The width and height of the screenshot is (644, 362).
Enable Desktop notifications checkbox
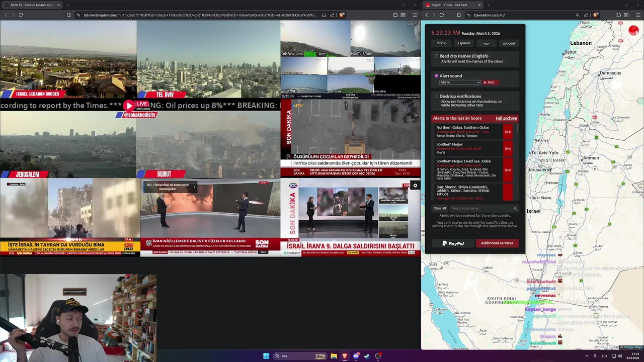tap(436, 97)
